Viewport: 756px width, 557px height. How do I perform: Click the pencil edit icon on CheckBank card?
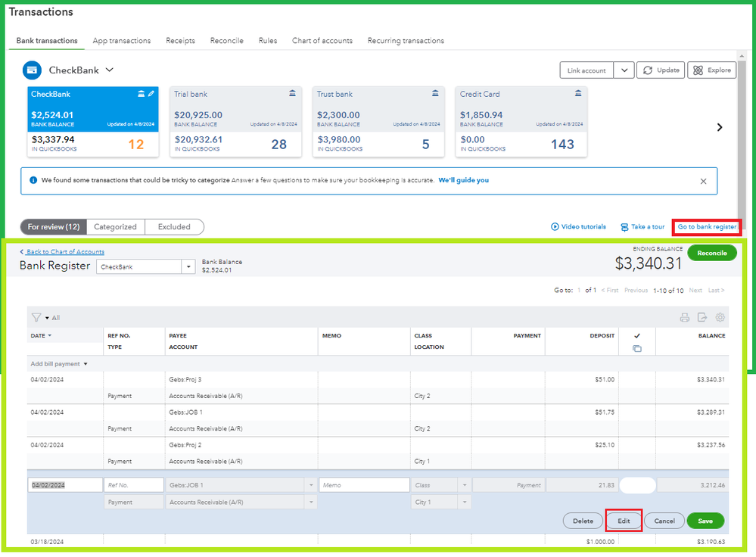pyautogui.click(x=151, y=94)
